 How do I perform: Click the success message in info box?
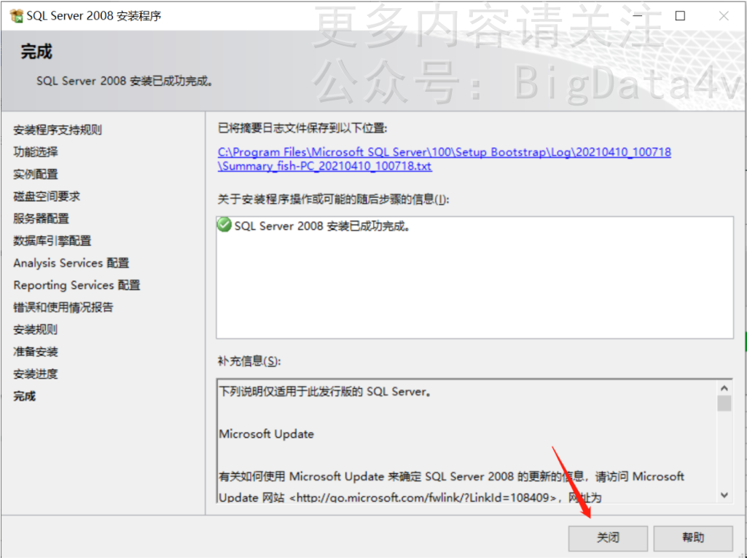coord(323,226)
